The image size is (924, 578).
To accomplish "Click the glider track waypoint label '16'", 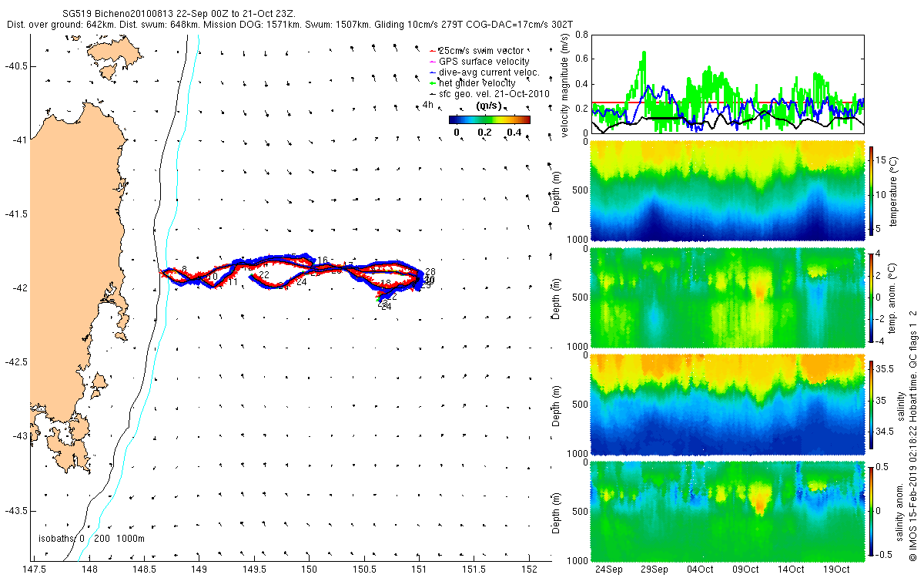I will tap(323, 260).
